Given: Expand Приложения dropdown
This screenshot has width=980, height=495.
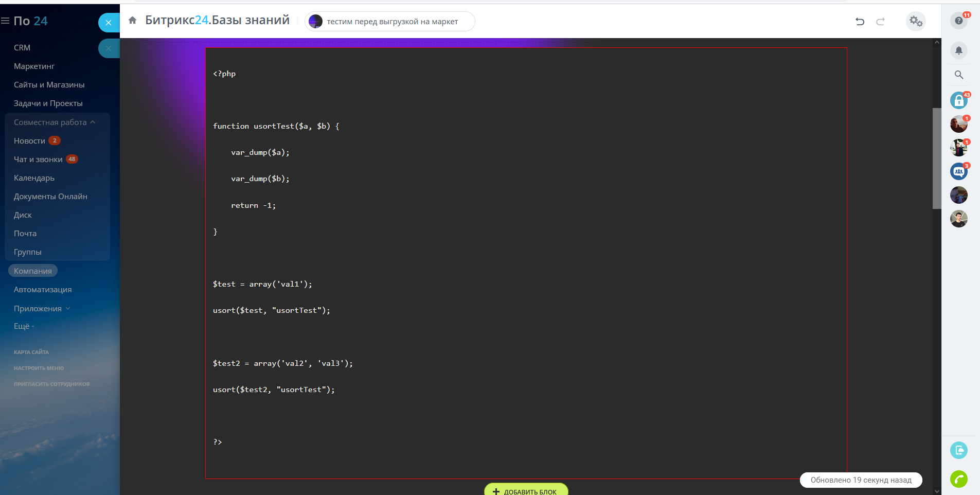Looking at the screenshot, I should click(42, 308).
